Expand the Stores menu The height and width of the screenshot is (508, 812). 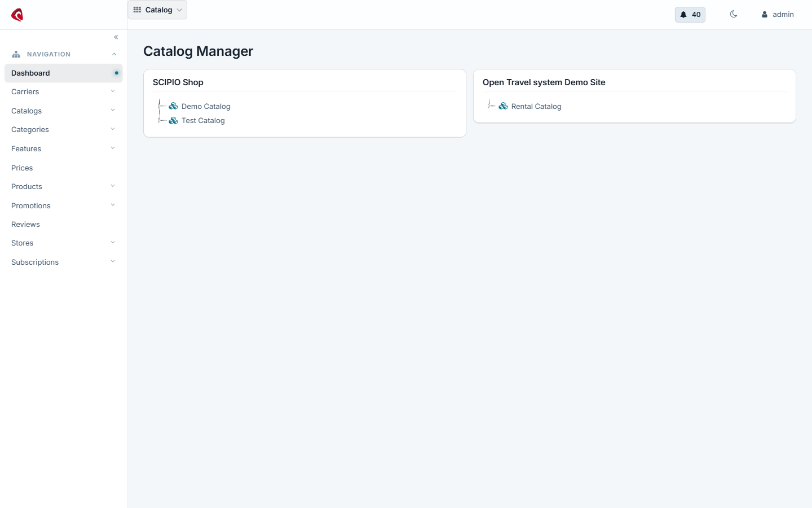click(63, 243)
